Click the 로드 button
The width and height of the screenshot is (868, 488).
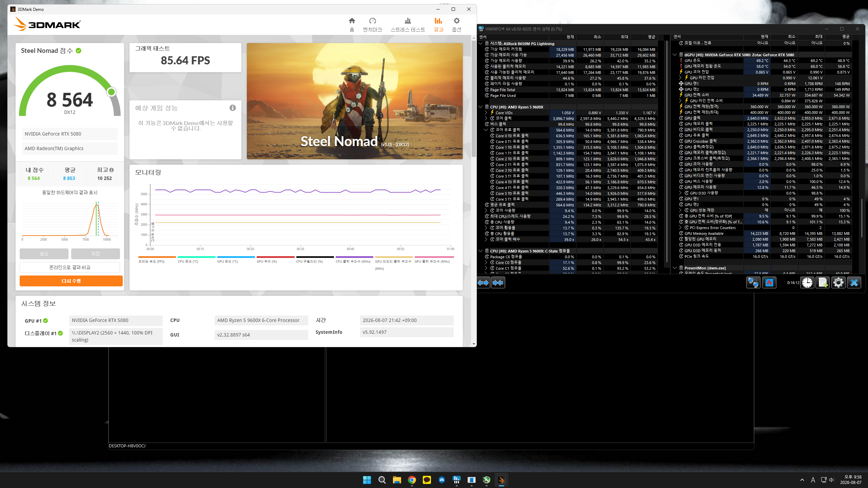pyautogui.click(x=44, y=254)
